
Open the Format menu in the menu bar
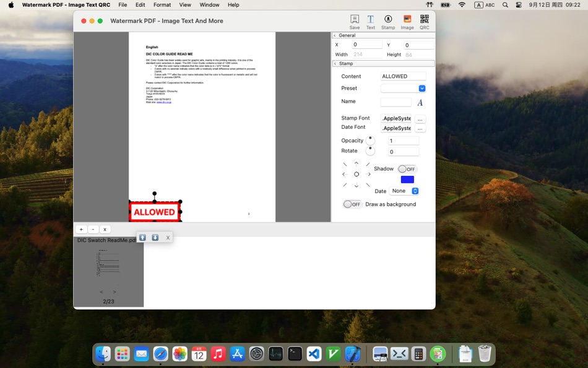162,5
